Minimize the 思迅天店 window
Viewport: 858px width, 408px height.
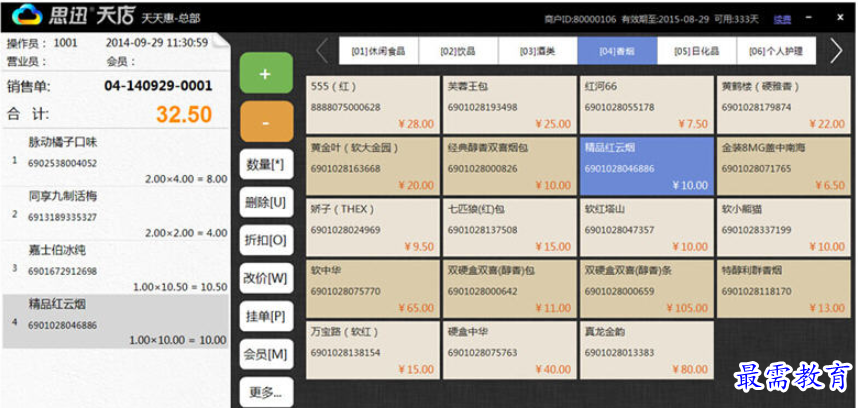point(809,18)
